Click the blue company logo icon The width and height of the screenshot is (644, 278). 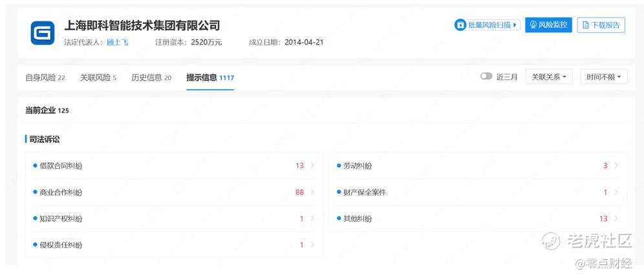click(x=43, y=33)
